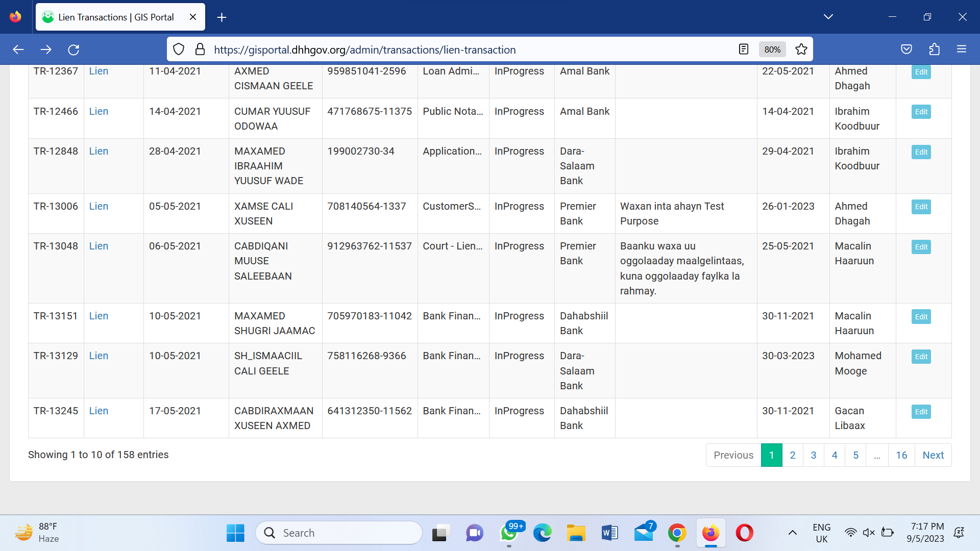
Task: Open Lien link for TR-13006
Action: pos(99,206)
